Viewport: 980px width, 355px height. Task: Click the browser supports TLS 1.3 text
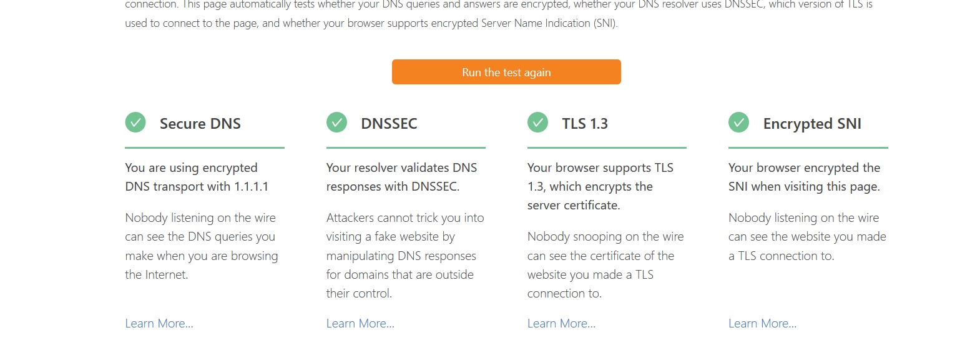(600, 186)
